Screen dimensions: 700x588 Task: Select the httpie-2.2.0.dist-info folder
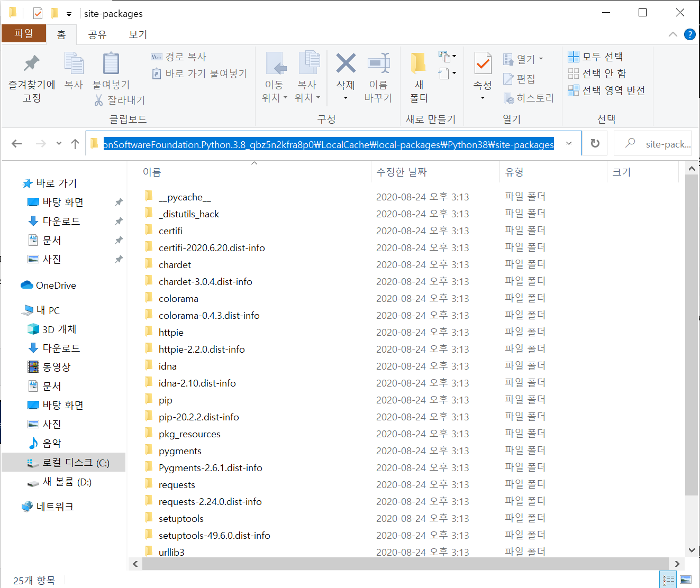click(202, 349)
